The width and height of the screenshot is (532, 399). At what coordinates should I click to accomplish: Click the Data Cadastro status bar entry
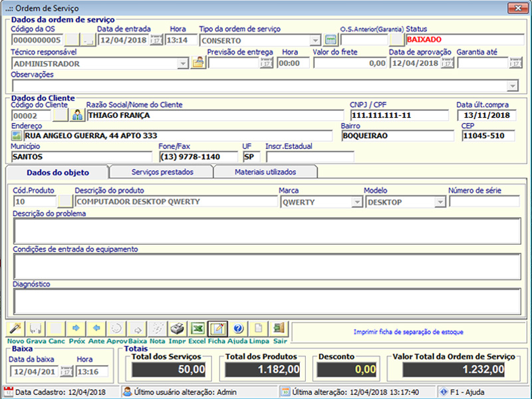pos(61,392)
